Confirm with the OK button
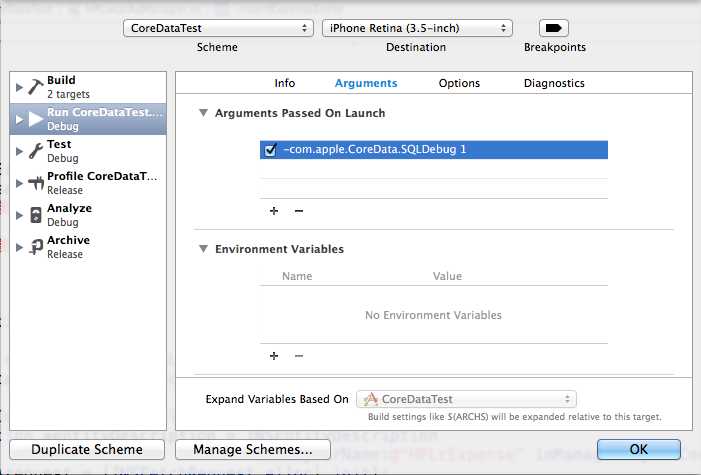Image resolution: width=701 pixels, height=475 pixels. [639, 449]
